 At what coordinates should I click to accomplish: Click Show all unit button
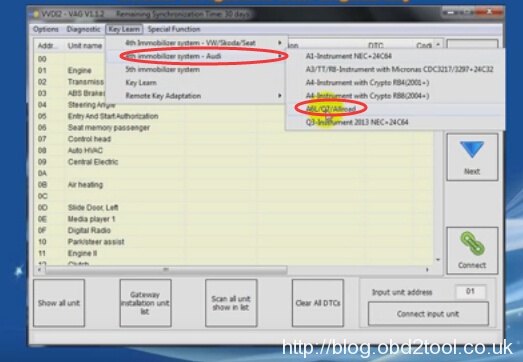coord(59,303)
